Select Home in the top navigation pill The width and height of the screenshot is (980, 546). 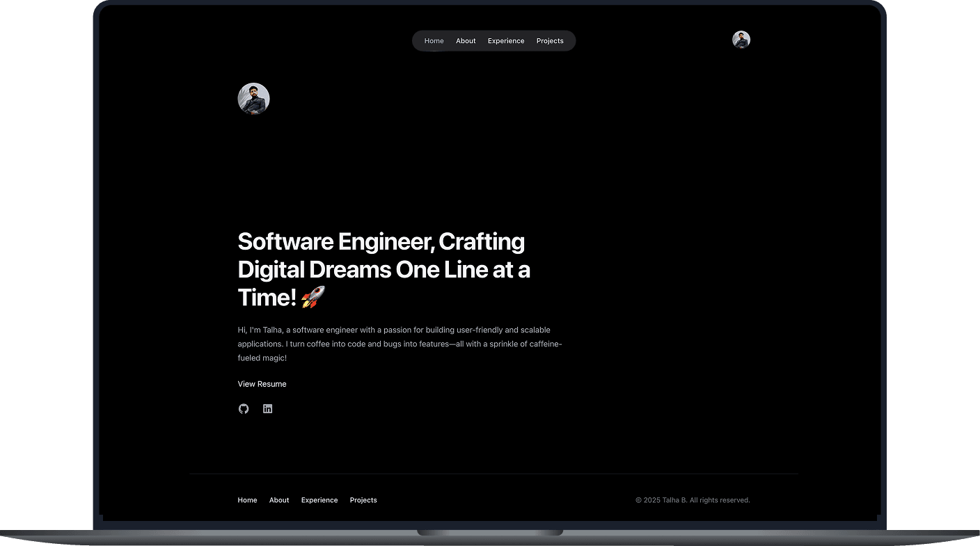(434, 40)
